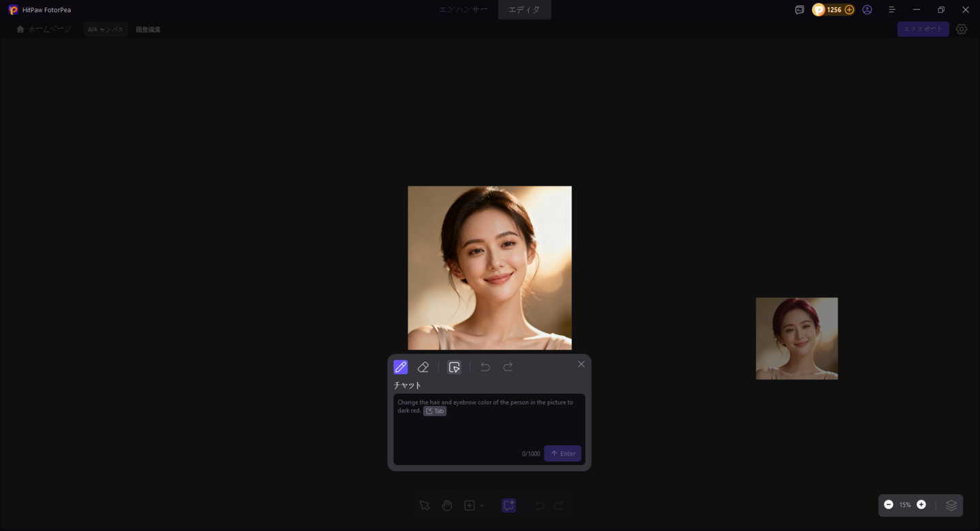Select the pencil brush tool in chat panel
Viewport: 980px width, 531px height.
click(x=401, y=367)
